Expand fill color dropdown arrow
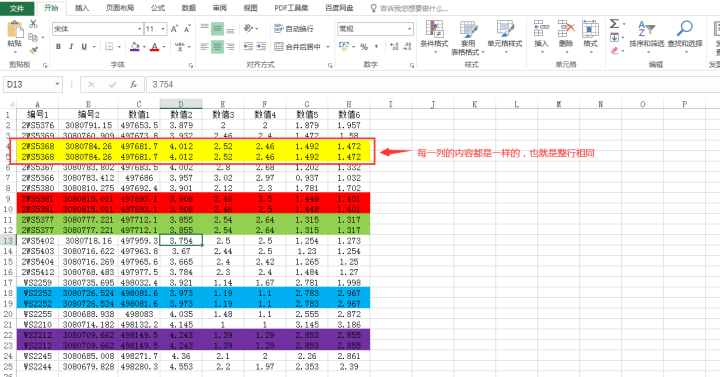The image size is (720, 377). pos(144,47)
